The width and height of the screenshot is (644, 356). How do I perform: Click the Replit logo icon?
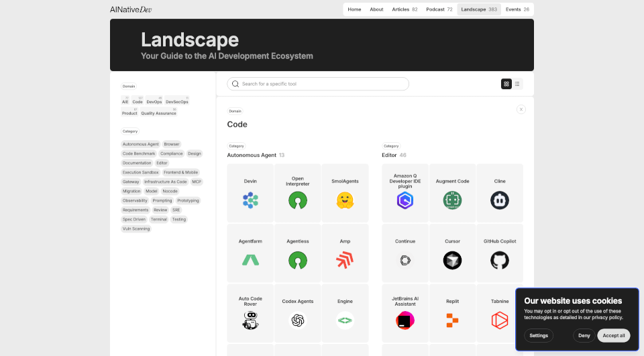coord(452,321)
